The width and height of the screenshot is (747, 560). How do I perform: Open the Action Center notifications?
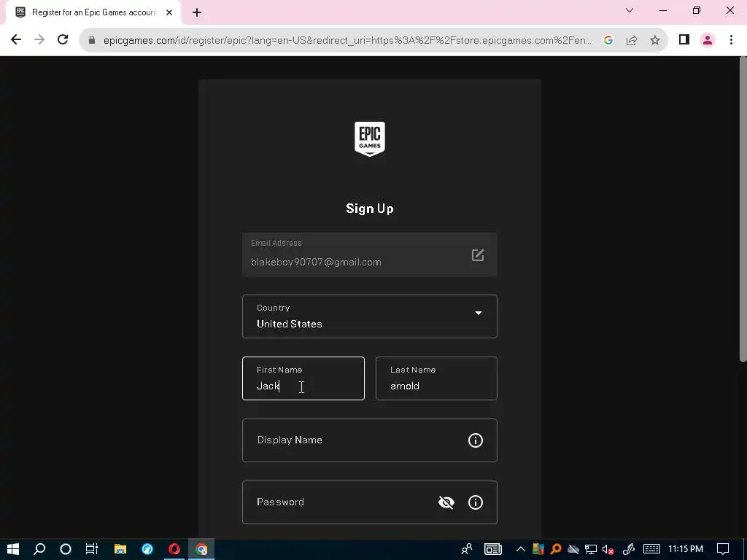click(723, 549)
